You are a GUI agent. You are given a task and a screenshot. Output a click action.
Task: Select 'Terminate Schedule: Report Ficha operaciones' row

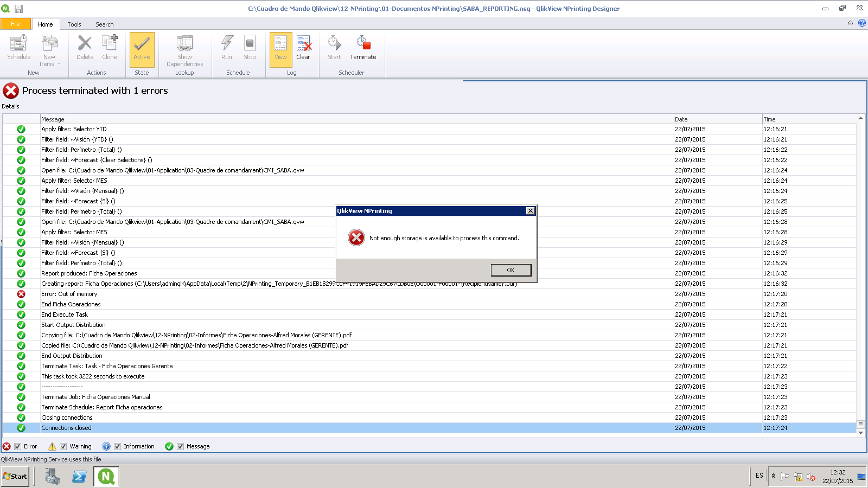(x=429, y=407)
